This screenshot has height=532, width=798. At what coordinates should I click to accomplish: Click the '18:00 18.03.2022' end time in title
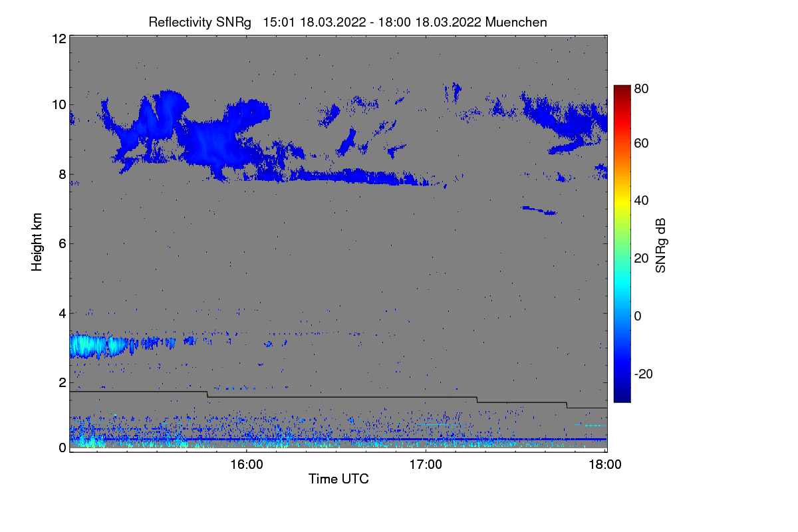pyautogui.click(x=430, y=22)
